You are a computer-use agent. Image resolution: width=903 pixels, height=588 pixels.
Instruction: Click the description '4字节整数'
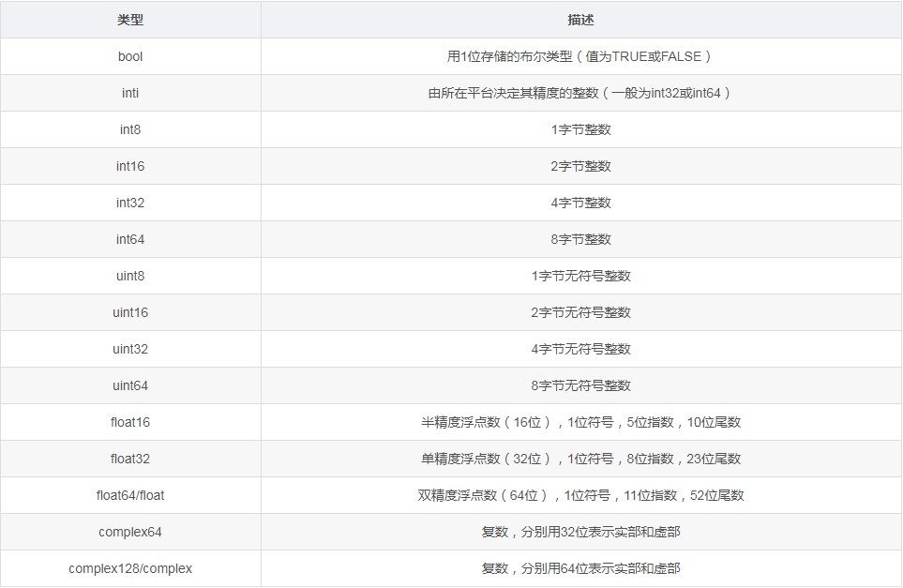coord(580,203)
